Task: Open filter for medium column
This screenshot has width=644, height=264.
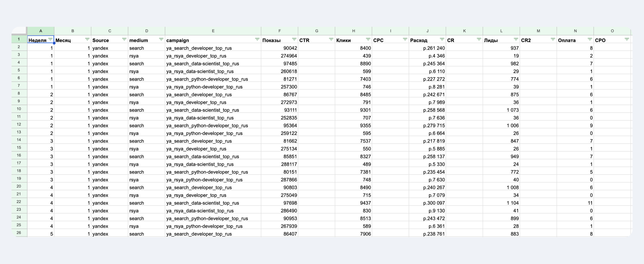Action: (x=161, y=40)
